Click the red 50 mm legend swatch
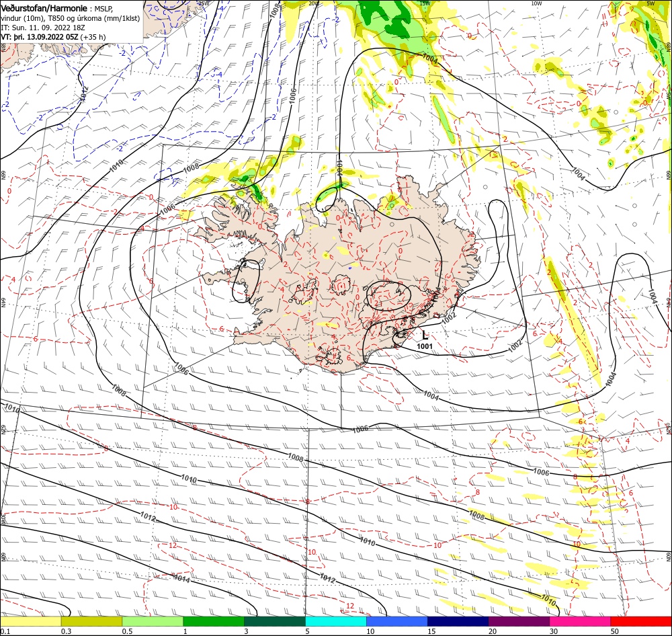The image size is (672, 636). (x=641, y=621)
